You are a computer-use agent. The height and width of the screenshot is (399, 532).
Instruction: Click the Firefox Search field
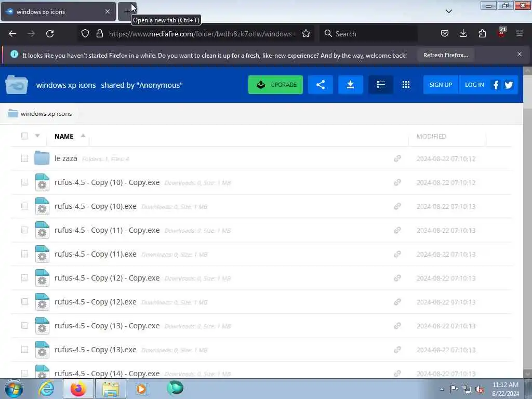coord(368,34)
